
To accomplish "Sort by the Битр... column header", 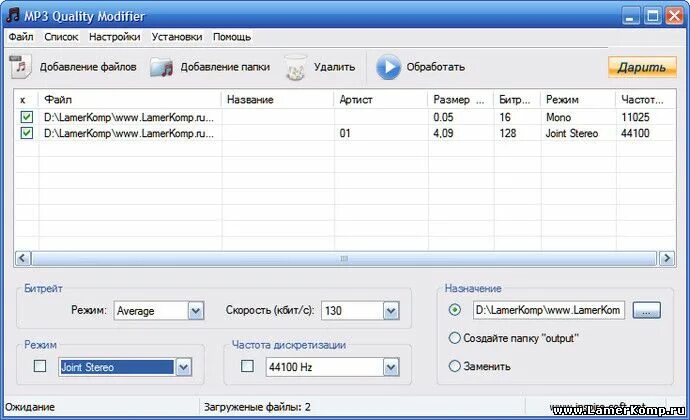I will [x=517, y=99].
